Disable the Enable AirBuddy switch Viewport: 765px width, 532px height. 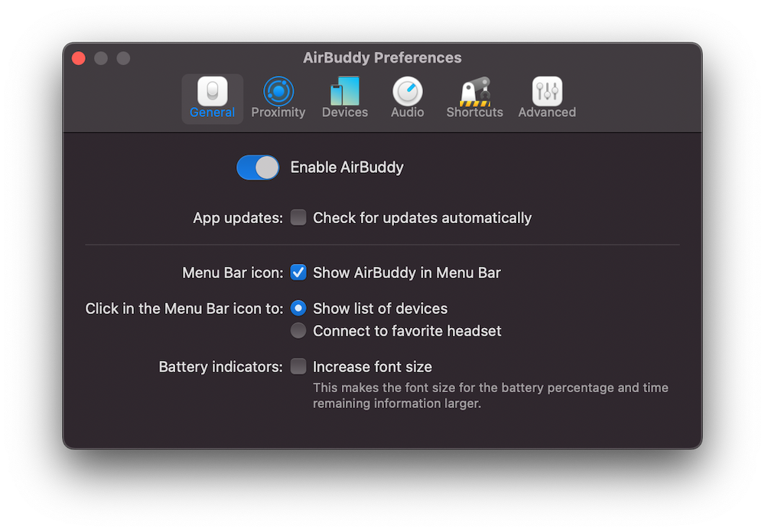point(258,167)
